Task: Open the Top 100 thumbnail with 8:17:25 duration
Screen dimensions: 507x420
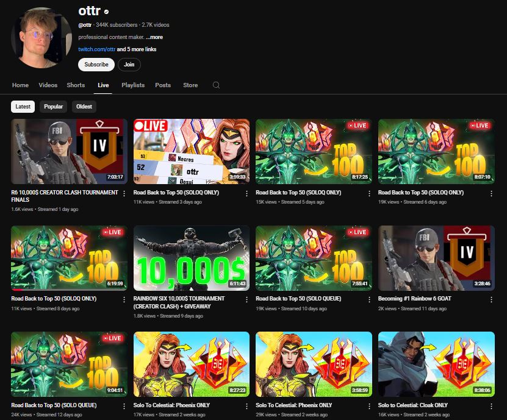Action: point(314,151)
